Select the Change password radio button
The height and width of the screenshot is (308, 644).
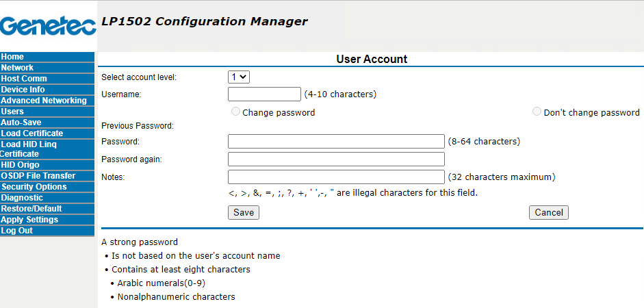click(235, 112)
